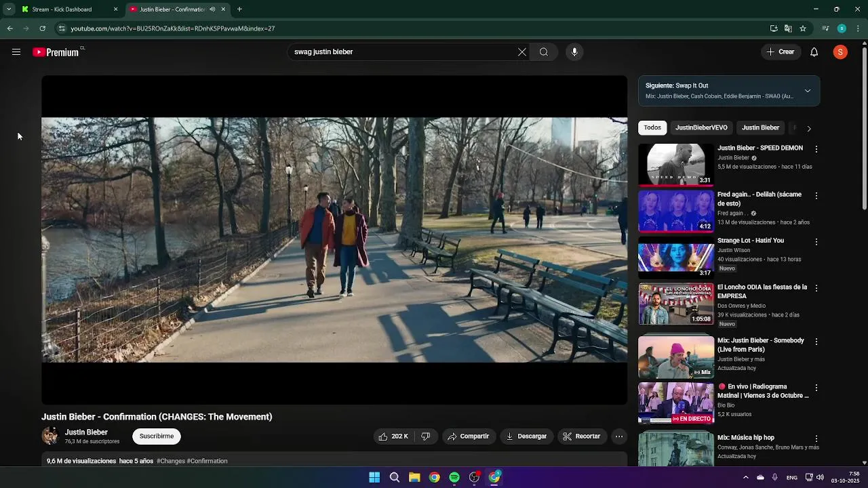
Task: Dislike the video with thumbs down
Action: coord(425,436)
